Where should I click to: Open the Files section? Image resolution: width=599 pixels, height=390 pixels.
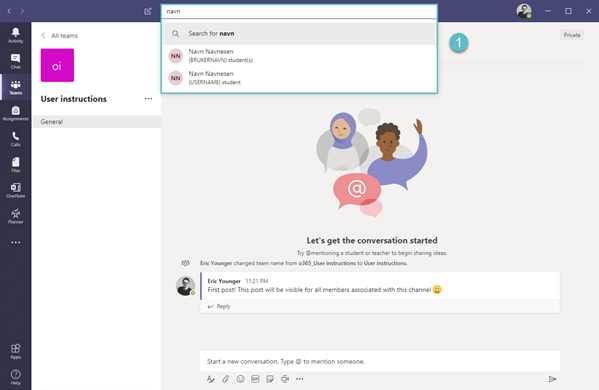[16, 165]
